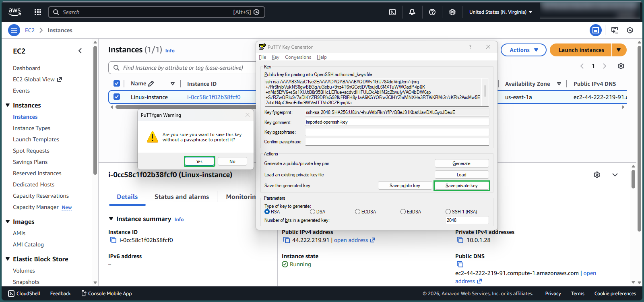Image resolution: width=644 pixels, height=302 pixels.
Task: Click the Generate button
Action: 462,163
